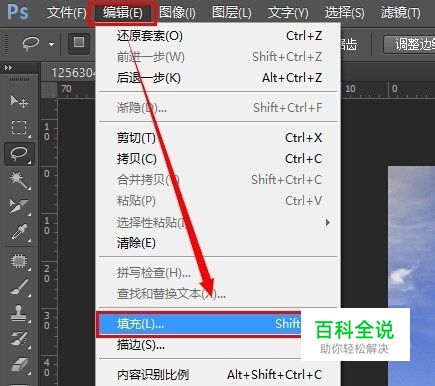Select the Brush tool

pyautogui.click(x=19, y=287)
